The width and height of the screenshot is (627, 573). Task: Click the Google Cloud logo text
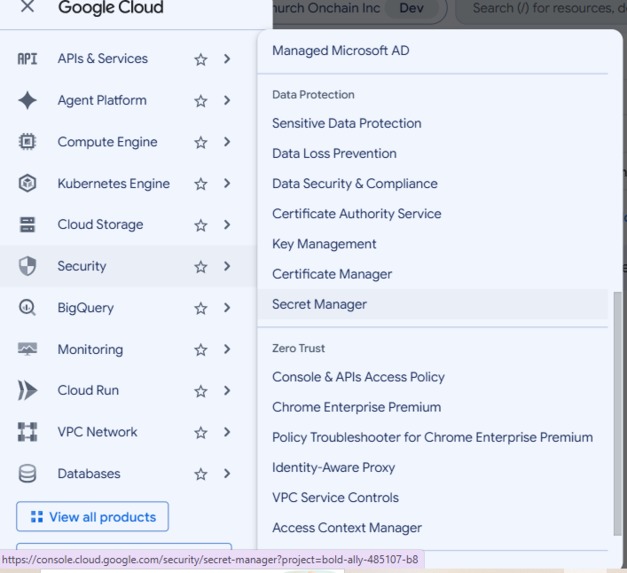111,7
